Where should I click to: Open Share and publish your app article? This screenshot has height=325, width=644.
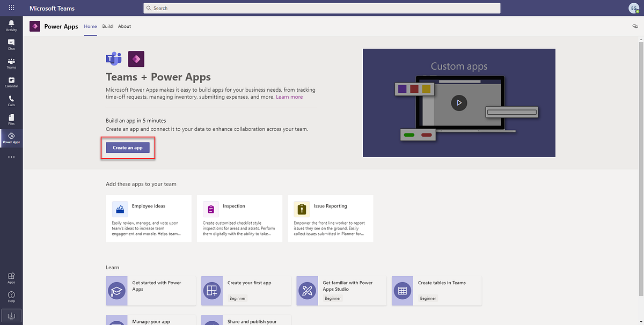tap(246, 320)
